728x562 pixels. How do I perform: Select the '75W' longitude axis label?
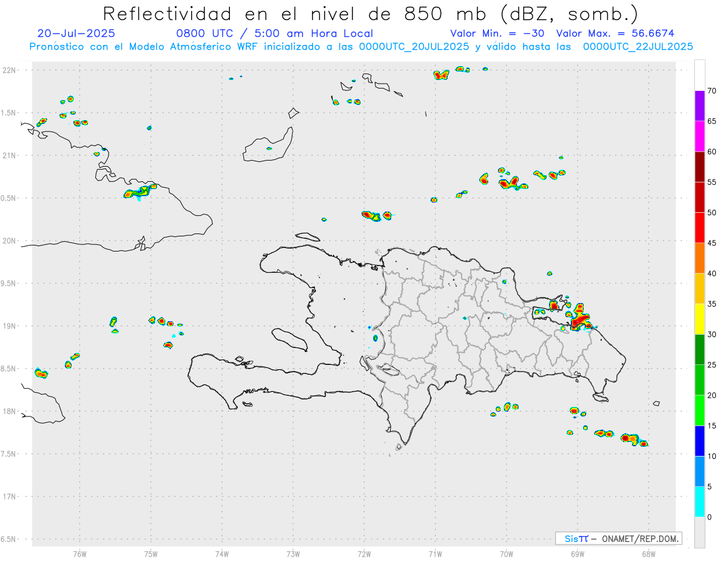point(151,554)
